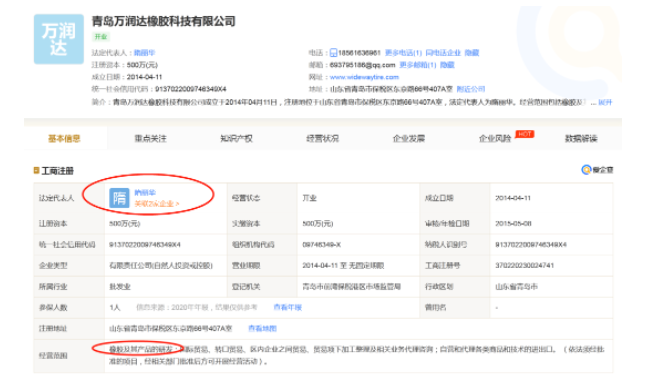Open the 数据解读 tab

[x=581, y=138]
